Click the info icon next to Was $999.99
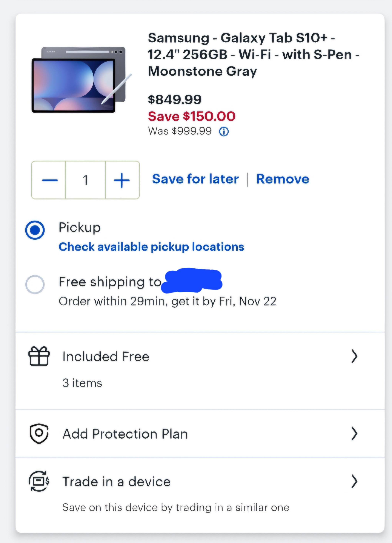 coord(225,131)
